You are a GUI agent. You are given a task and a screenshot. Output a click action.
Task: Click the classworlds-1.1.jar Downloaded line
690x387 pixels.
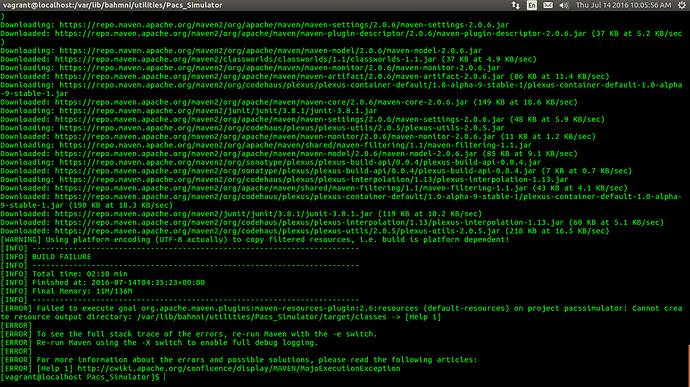click(268, 59)
